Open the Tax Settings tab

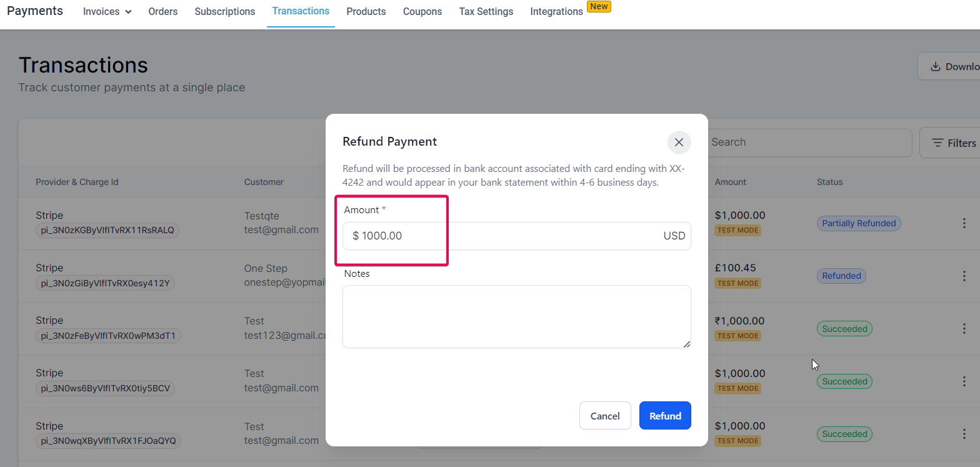point(486,11)
